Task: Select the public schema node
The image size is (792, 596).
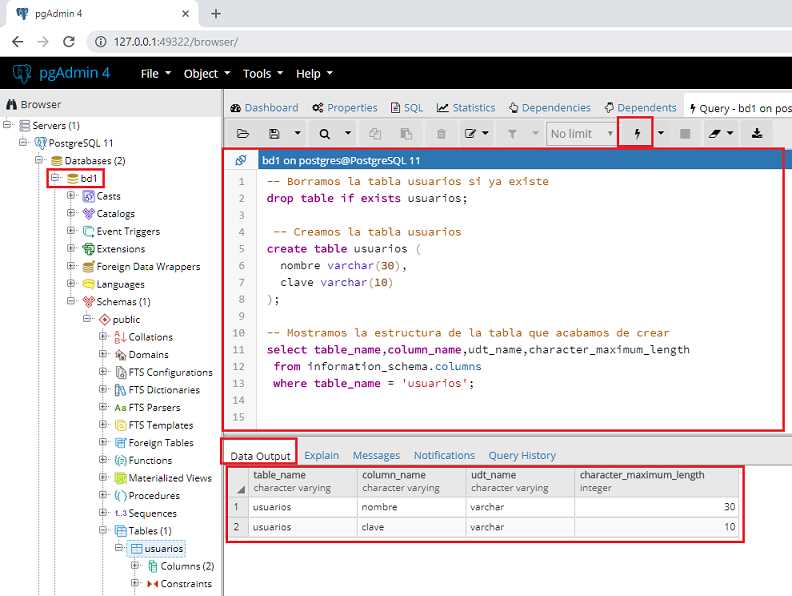Action: 126,319
